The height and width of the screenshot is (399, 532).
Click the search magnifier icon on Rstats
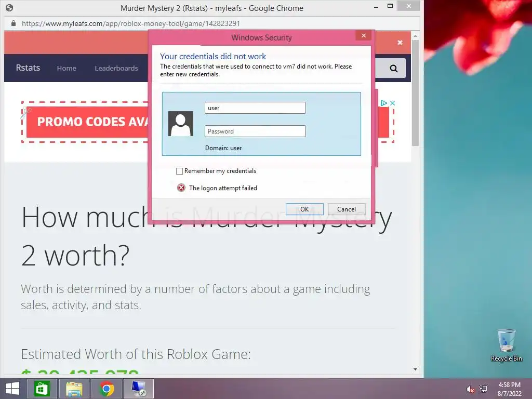click(393, 68)
